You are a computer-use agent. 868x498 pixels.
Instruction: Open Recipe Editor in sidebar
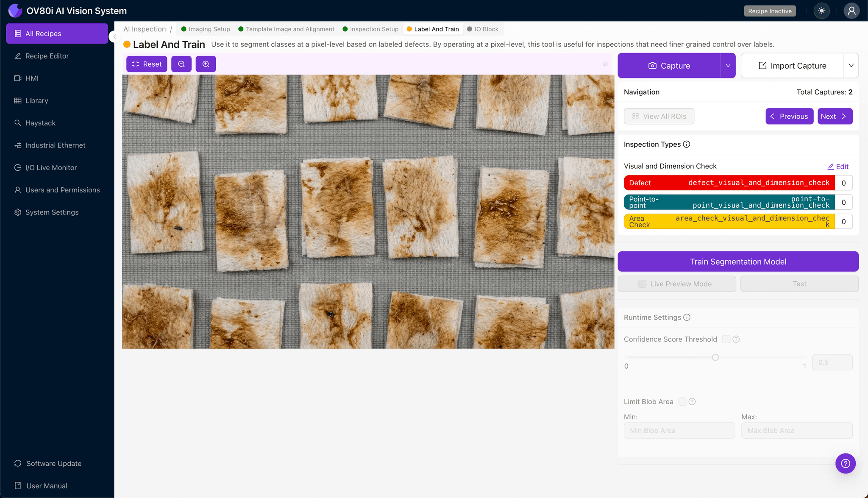click(57, 56)
